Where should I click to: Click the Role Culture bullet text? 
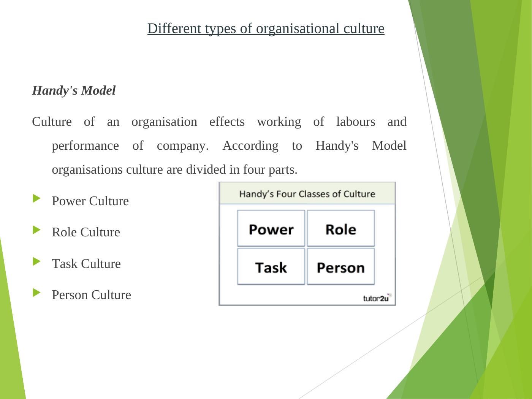86,232
